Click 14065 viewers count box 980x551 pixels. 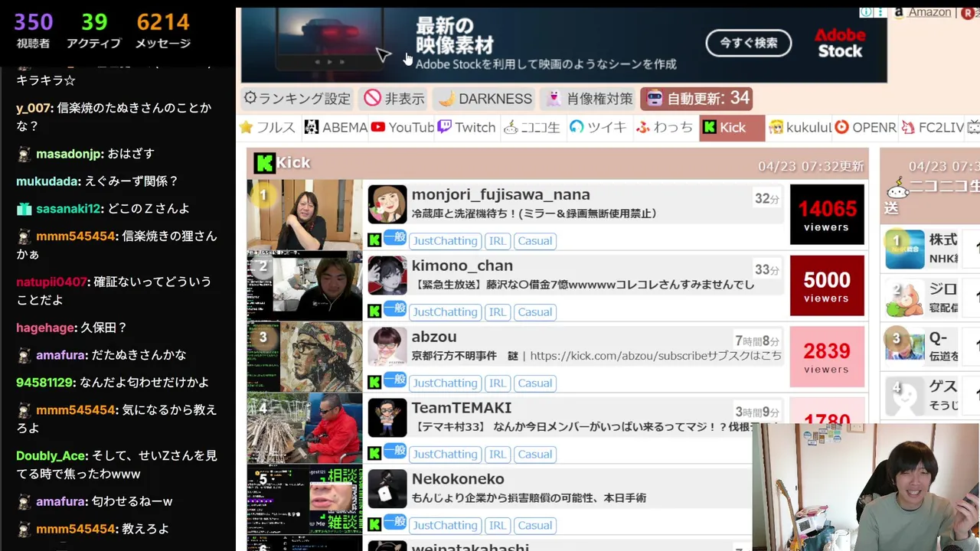tap(827, 215)
